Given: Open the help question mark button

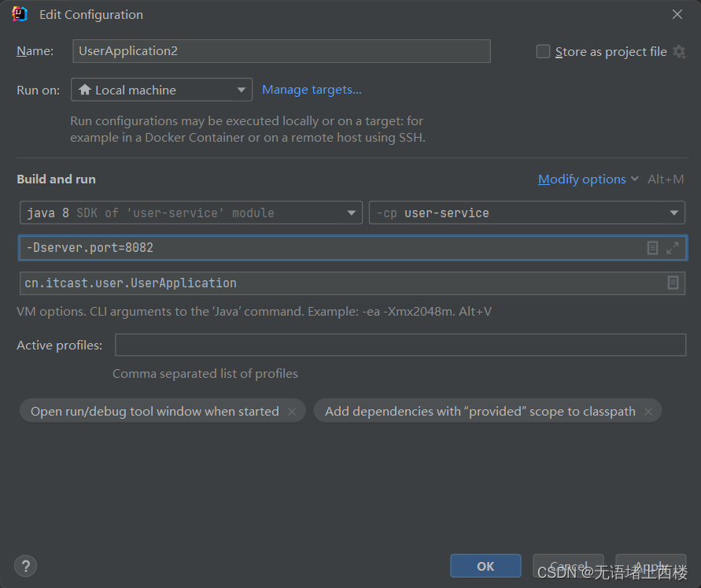Looking at the screenshot, I should [25, 565].
